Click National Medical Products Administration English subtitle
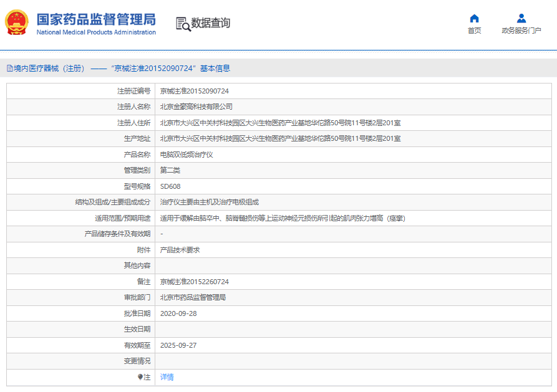557x392 pixels. (x=96, y=32)
